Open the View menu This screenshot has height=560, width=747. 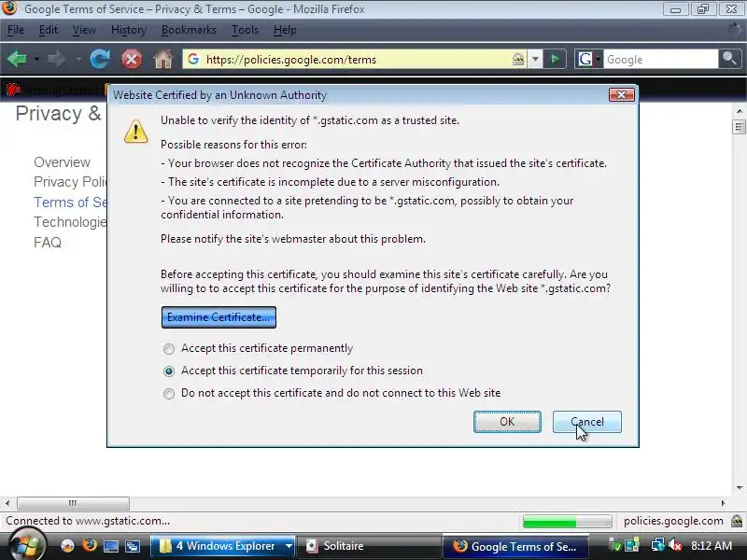84,30
